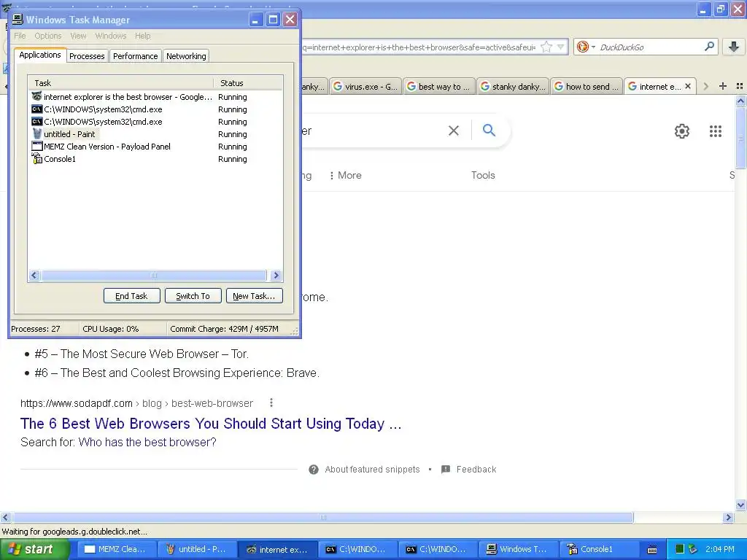Open Google settings gear icon

coord(682,131)
